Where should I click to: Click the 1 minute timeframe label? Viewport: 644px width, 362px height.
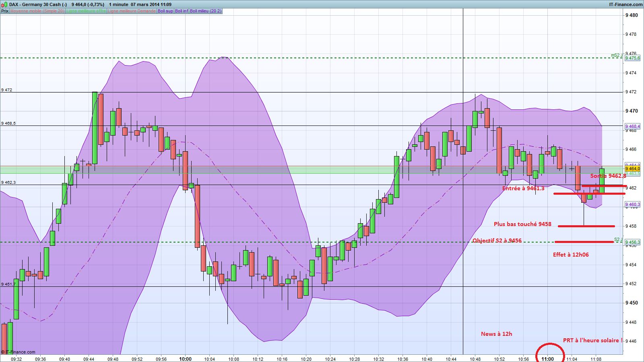tap(118, 4)
